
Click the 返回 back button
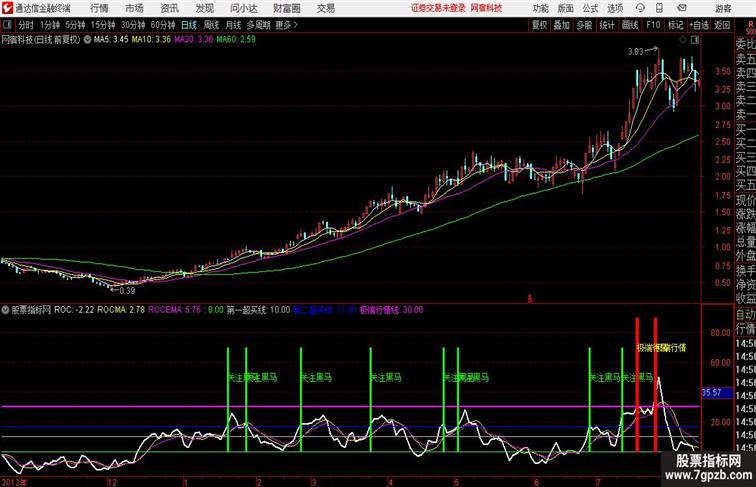click(x=722, y=25)
